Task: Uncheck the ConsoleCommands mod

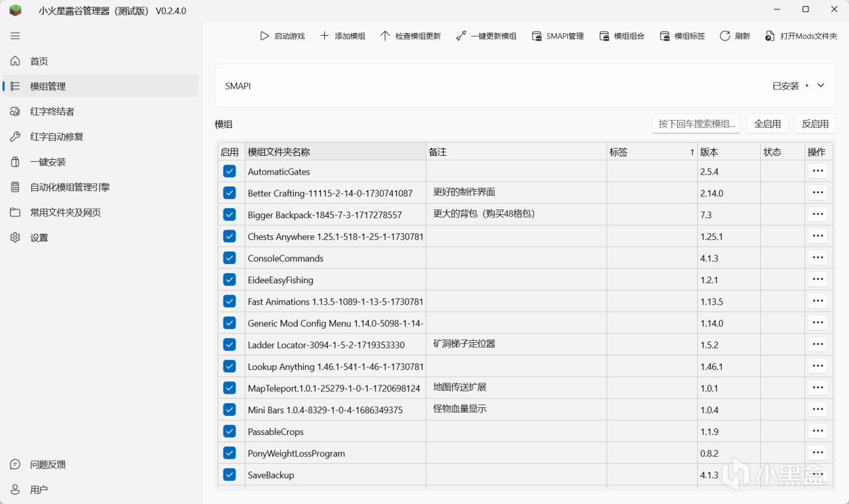Action: [229, 258]
